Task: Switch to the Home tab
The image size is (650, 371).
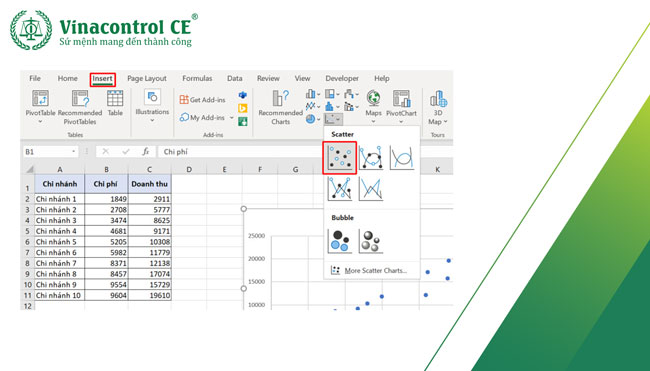Action: tap(68, 78)
